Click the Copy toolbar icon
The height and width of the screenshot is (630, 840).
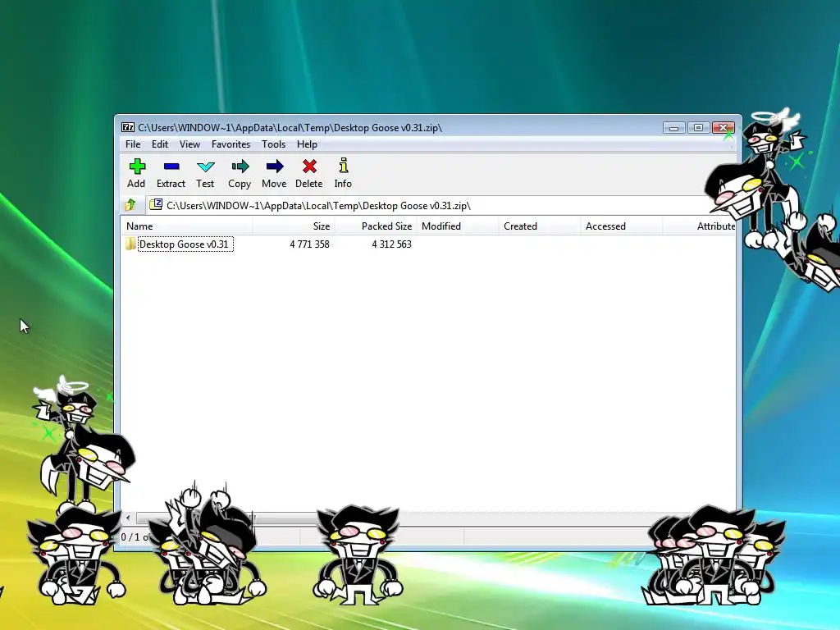(240, 167)
